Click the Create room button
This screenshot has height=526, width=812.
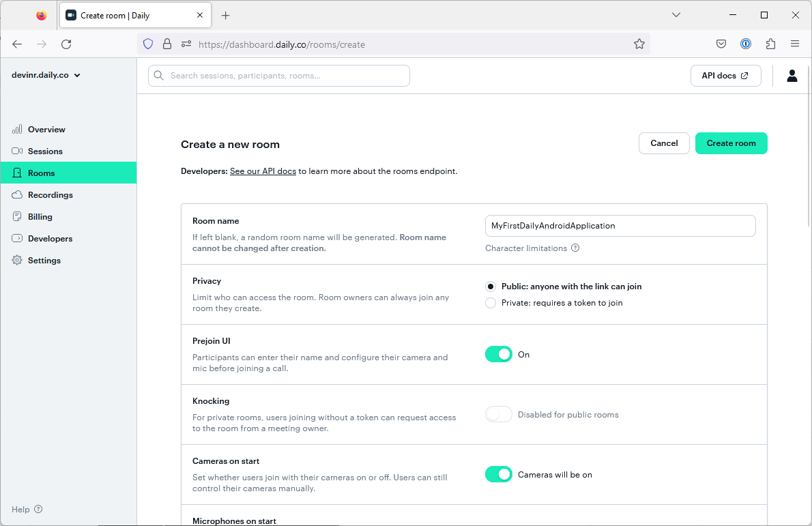coord(731,143)
